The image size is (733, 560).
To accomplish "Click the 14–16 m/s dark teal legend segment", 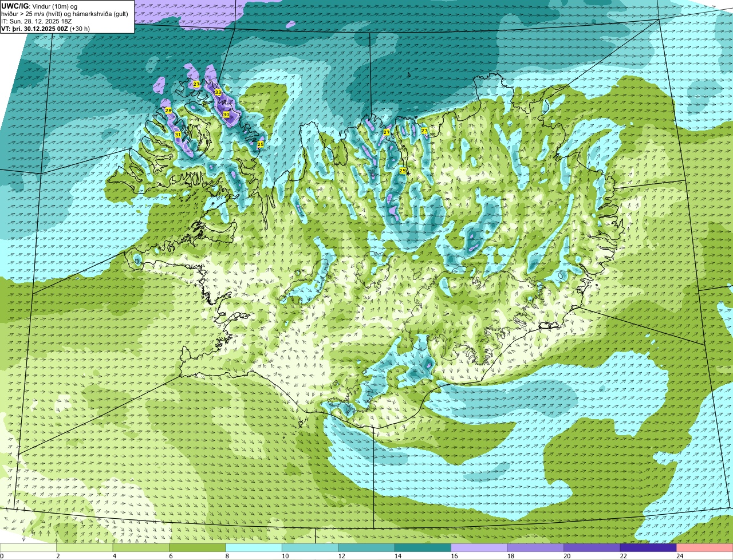I will [x=423, y=548].
